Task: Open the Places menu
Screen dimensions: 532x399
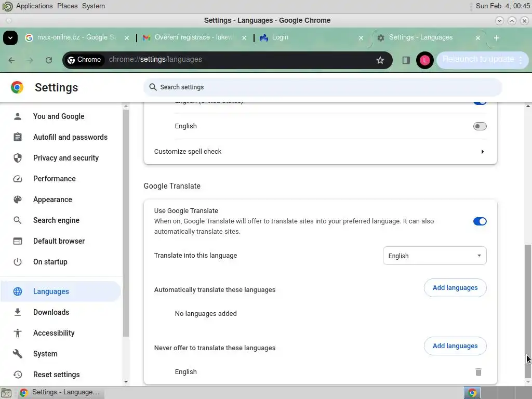Action: click(x=67, y=6)
